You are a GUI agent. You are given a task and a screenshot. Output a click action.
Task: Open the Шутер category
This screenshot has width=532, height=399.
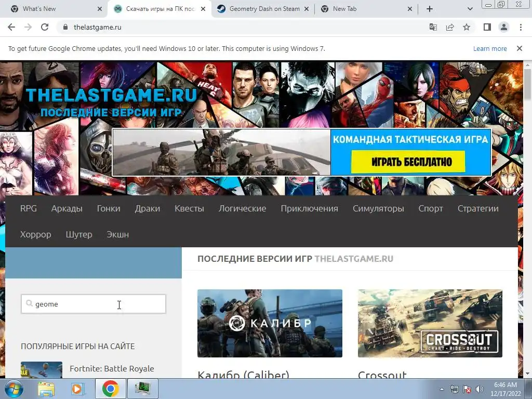pos(79,234)
